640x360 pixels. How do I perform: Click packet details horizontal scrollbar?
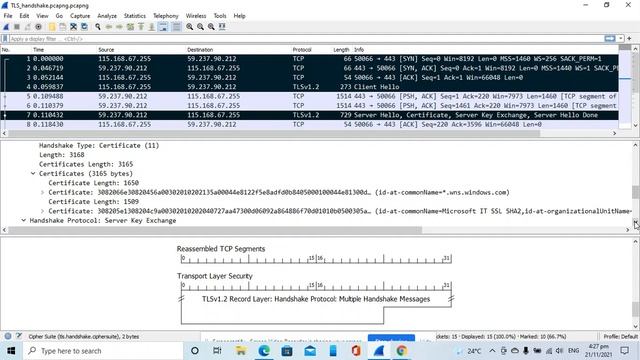pos(215,230)
